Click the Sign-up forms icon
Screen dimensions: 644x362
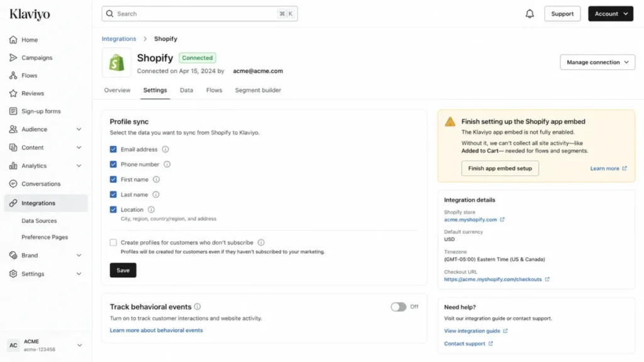coord(13,111)
